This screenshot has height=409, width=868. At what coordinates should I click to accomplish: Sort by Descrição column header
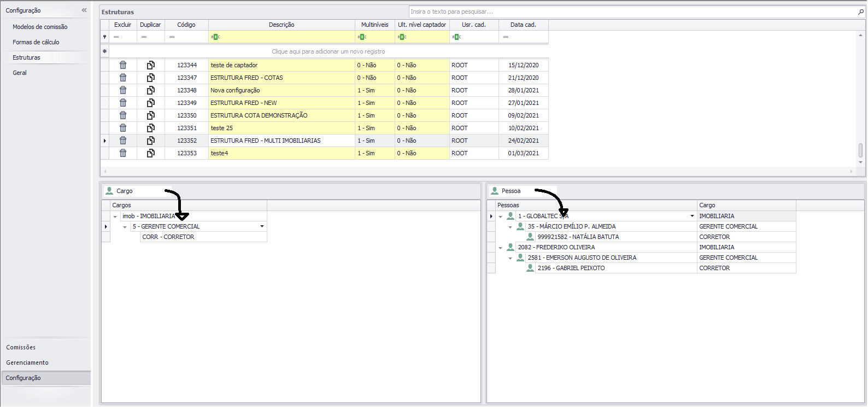point(281,25)
